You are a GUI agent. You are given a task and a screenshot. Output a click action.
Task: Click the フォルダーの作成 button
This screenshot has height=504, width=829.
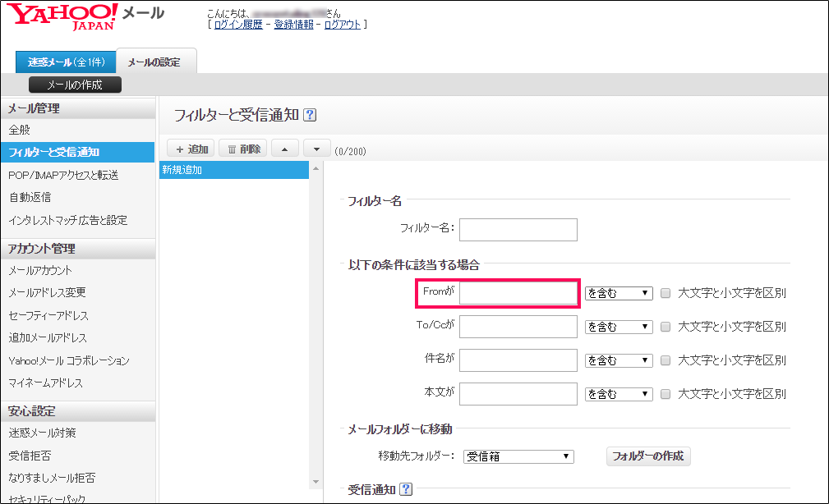pos(647,456)
